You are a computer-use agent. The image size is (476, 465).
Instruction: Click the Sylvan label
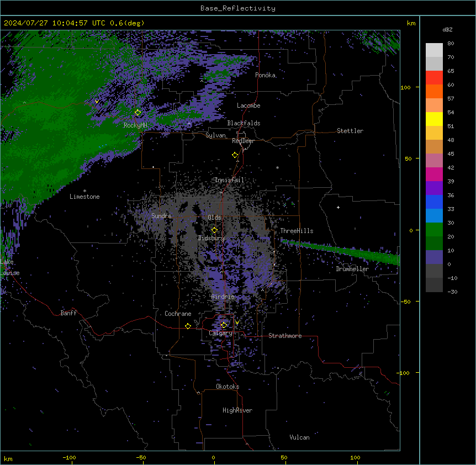[215, 135]
